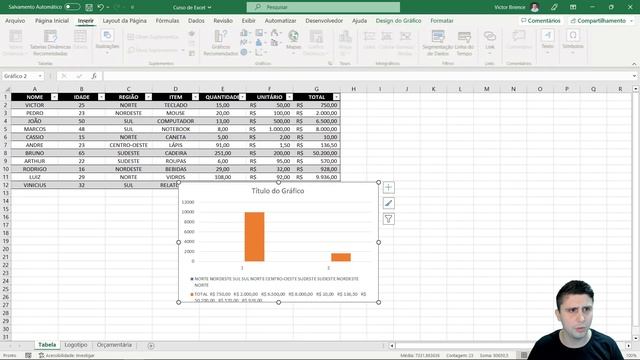The width and height of the screenshot is (640, 360).
Task: Toggle Salvamento Automático switch
Action: (x=72, y=7)
